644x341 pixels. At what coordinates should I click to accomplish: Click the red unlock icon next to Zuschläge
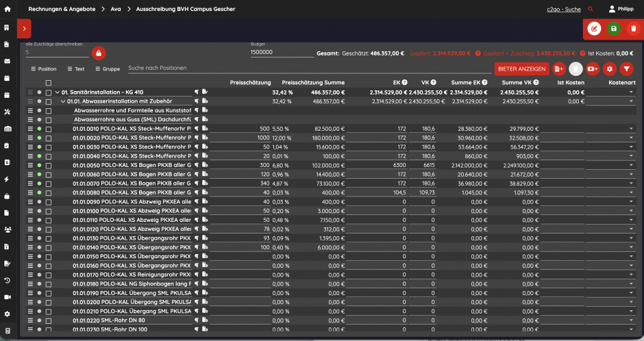[x=99, y=53]
